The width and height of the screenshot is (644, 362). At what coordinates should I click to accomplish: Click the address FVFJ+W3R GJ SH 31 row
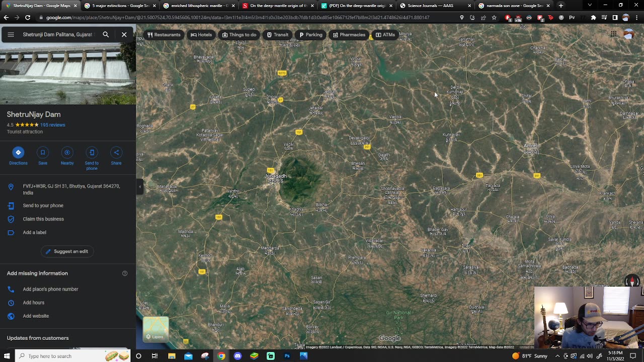tap(68, 189)
